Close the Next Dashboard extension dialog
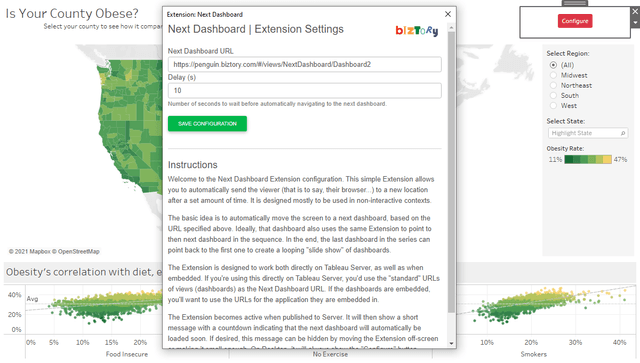Screen dimensions: 640x363 pos(448,14)
